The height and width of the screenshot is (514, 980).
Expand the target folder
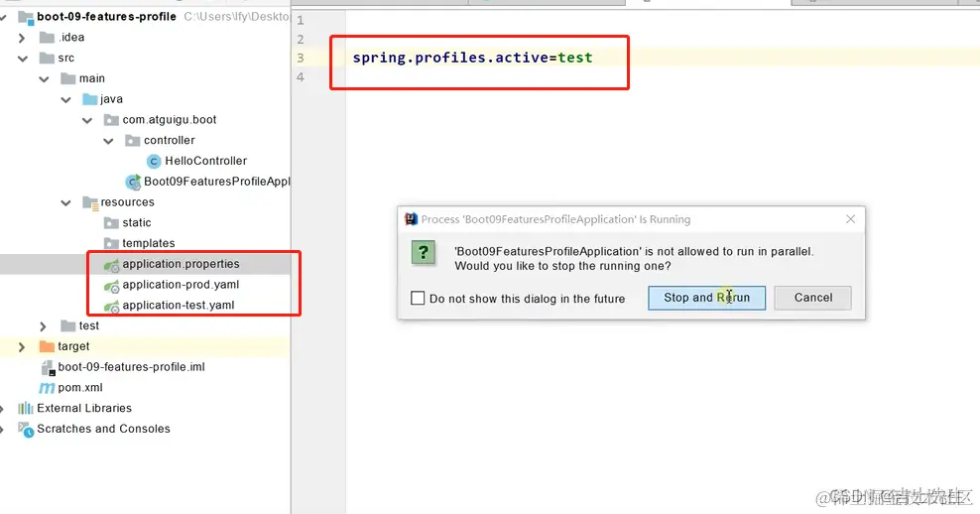tap(21, 347)
